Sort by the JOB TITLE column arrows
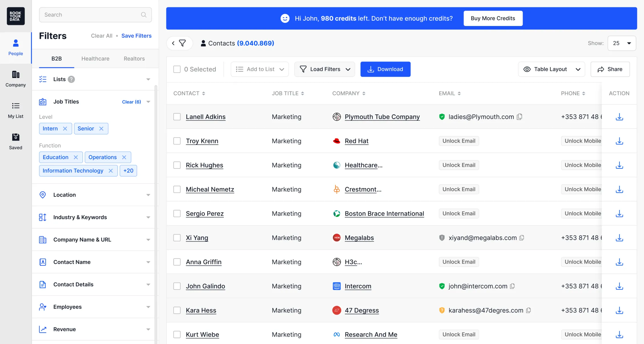This screenshot has height=344, width=644. 302,93
